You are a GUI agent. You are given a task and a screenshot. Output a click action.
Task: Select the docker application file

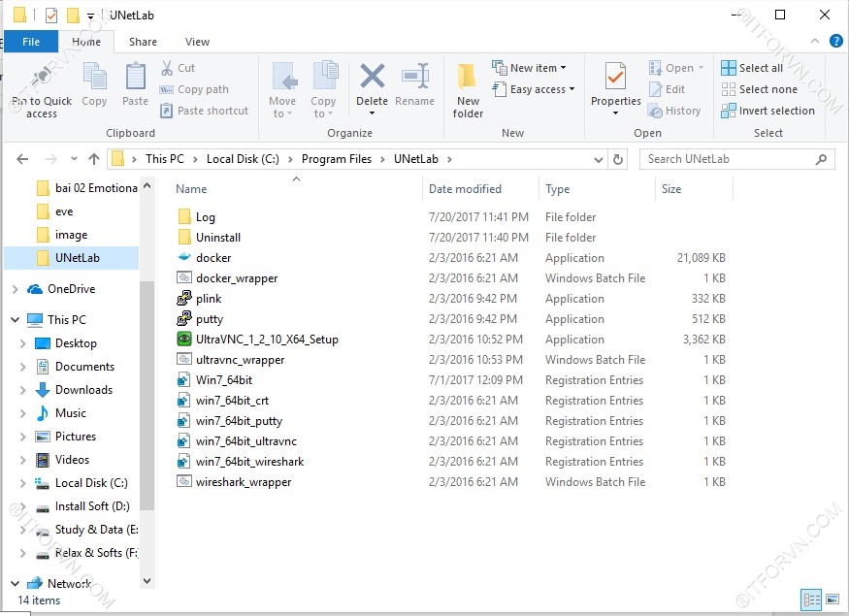(213, 258)
